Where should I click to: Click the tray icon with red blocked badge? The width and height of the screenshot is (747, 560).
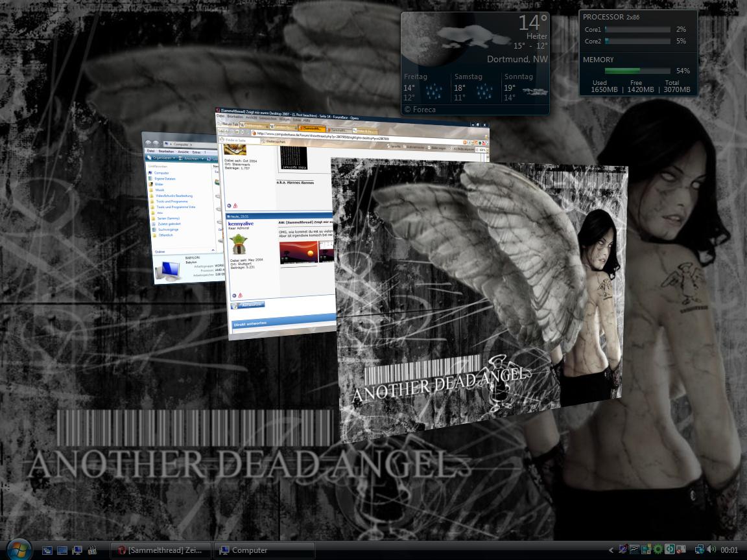tap(681, 550)
